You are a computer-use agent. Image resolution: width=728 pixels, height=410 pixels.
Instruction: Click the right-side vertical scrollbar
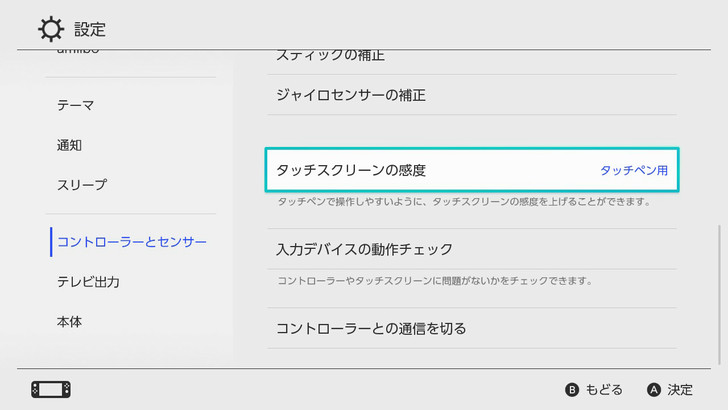pyautogui.click(x=720, y=295)
